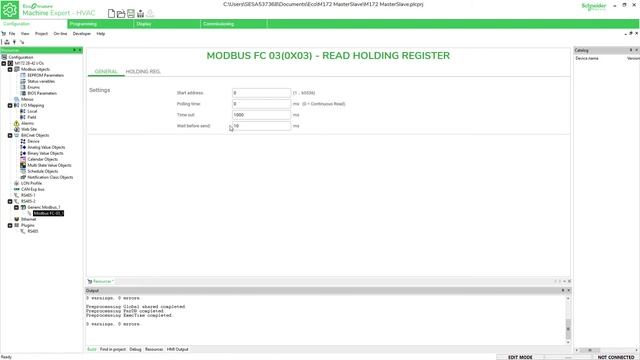640x360 pixels.
Task: Collapse the RS485-2 node
Action: [10, 201]
